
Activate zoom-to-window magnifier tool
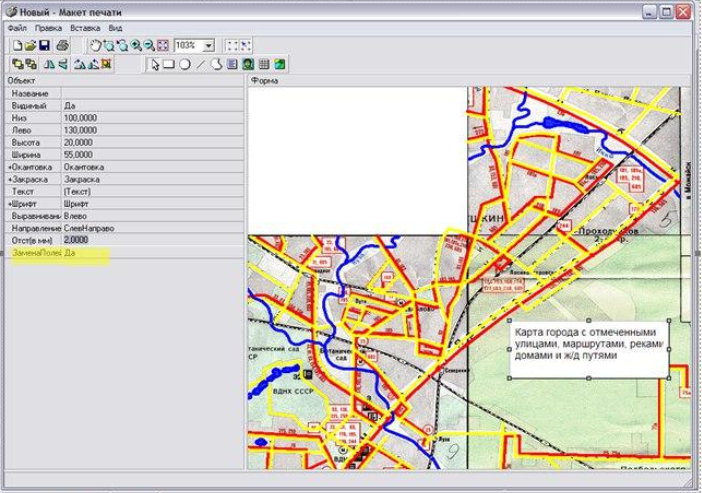109,45
